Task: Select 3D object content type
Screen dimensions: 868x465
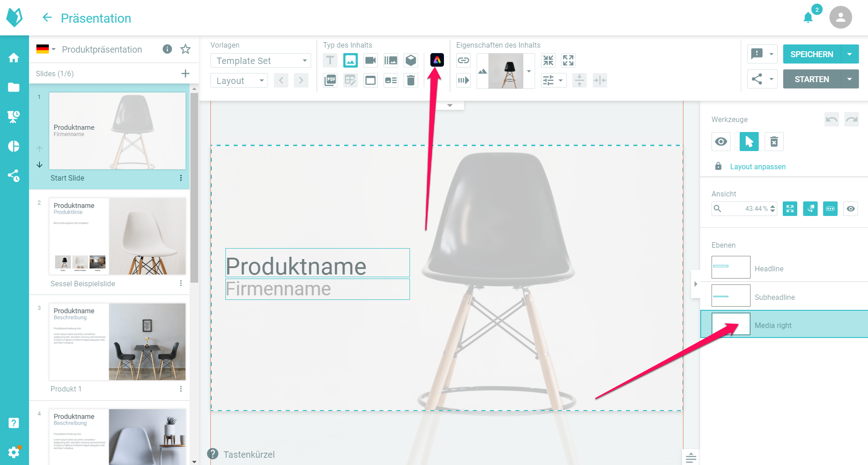Action: pos(411,60)
